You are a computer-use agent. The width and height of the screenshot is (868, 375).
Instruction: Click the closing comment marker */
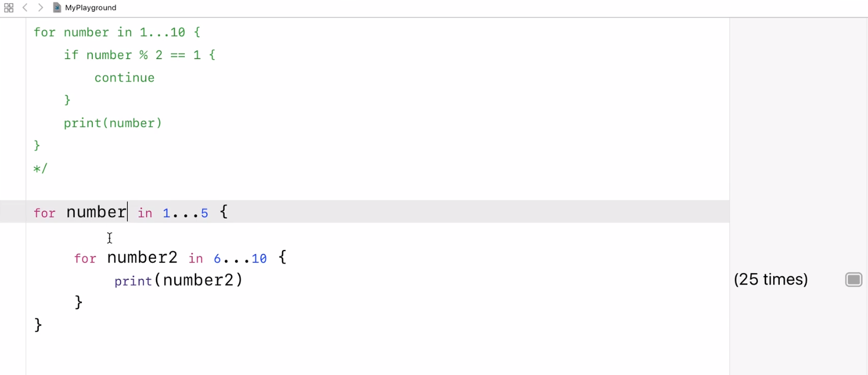pos(41,169)
